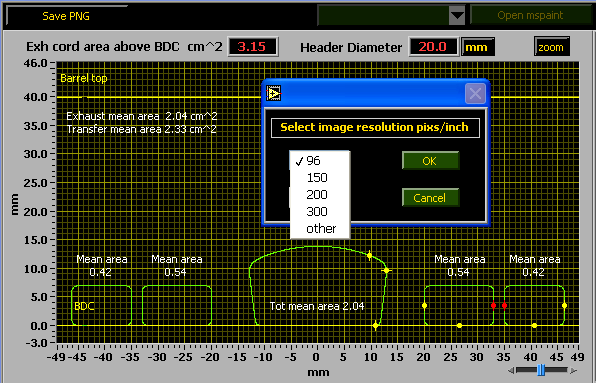Cancel the resolution selection dialog
The height and width of the screenshot is (383, 596).
pos(430,198)
